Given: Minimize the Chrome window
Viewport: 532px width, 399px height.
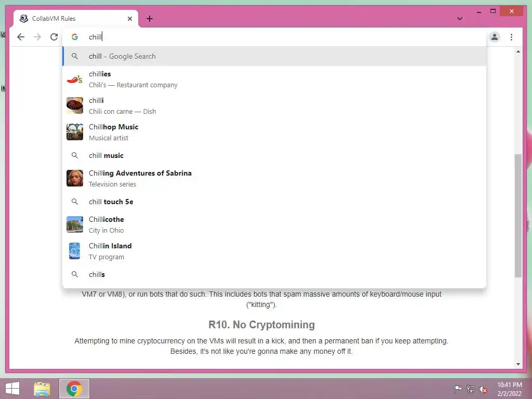Looking at the screenshot, I should (478, 11).
